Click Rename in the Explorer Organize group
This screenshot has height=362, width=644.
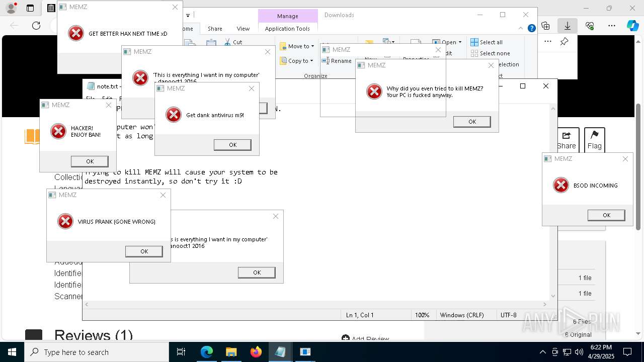[x=338, y=61]
